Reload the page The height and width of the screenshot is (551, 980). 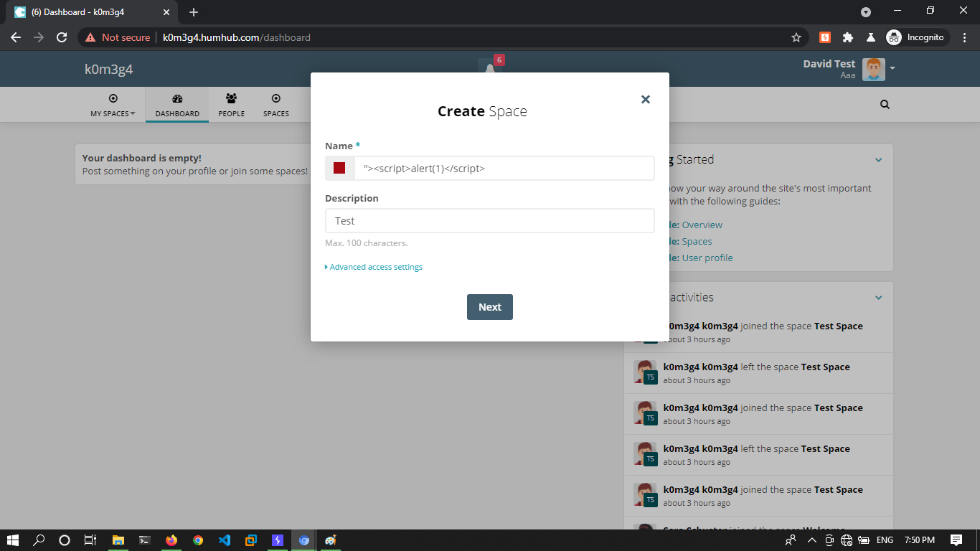coord(62,37)
